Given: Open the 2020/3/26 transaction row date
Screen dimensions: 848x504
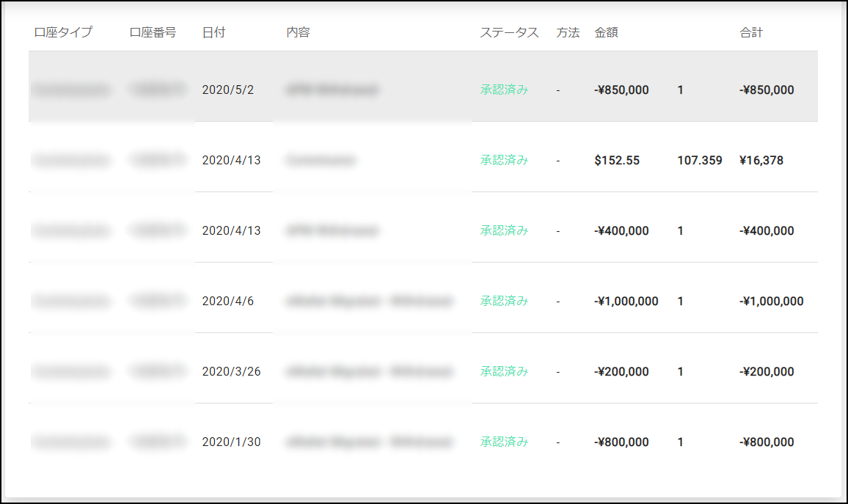Looking at the screenshot, I should pos(231,372).
